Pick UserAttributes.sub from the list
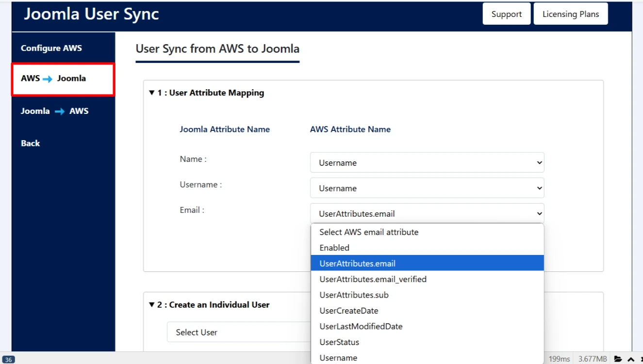Screen dimensions: 643x364 [427, 295]
